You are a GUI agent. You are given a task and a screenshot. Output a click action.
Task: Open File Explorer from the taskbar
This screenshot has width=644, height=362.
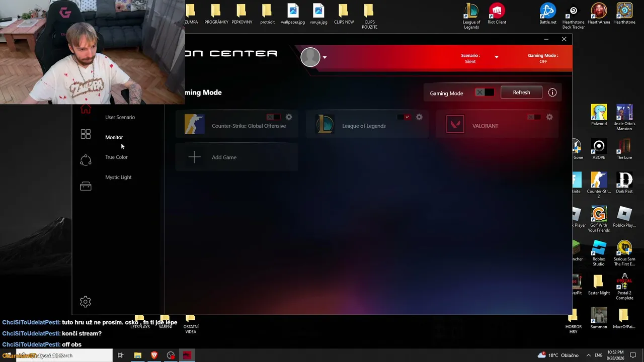[x=137, y=355]
